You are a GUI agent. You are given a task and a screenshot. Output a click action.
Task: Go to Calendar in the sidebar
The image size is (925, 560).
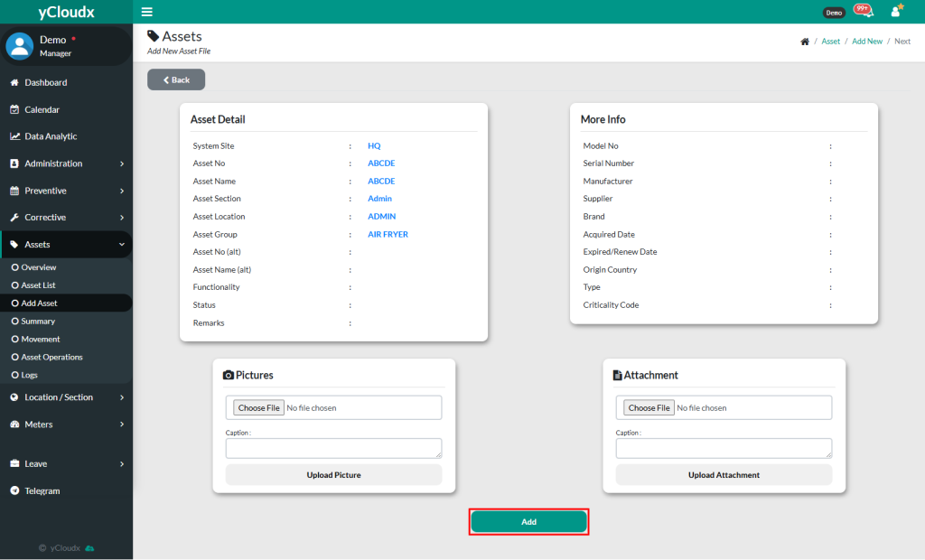[x=42, y=109]
